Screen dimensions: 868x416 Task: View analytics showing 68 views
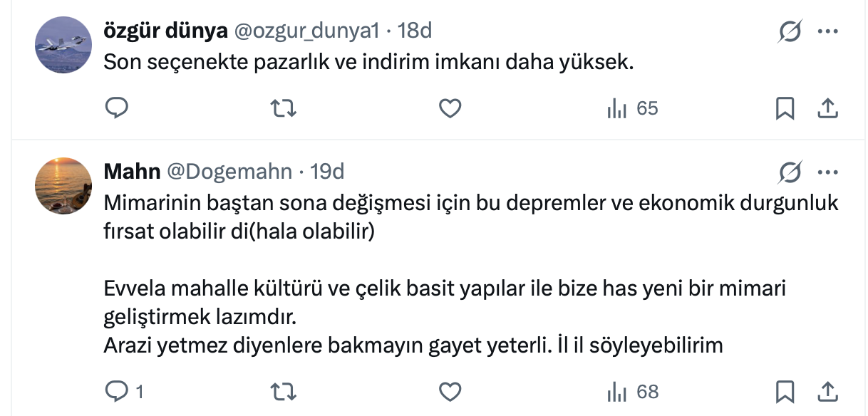click(x=631, y=391)
